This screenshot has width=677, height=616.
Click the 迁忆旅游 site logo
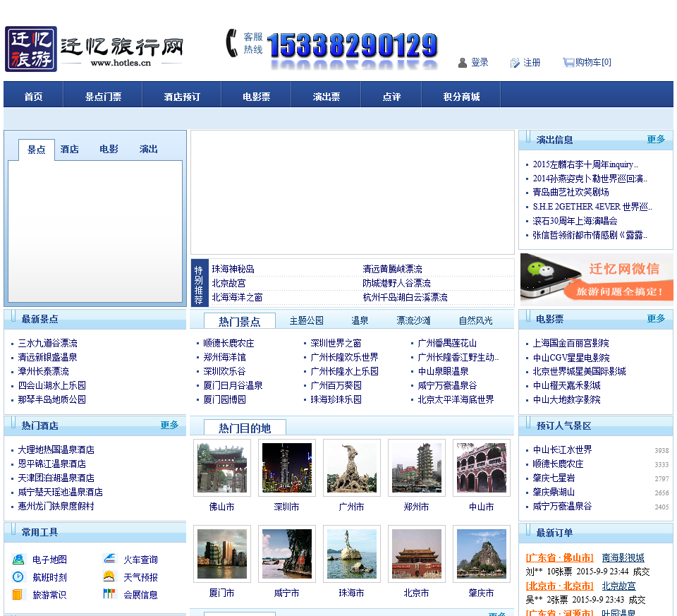tap(31, 49)
